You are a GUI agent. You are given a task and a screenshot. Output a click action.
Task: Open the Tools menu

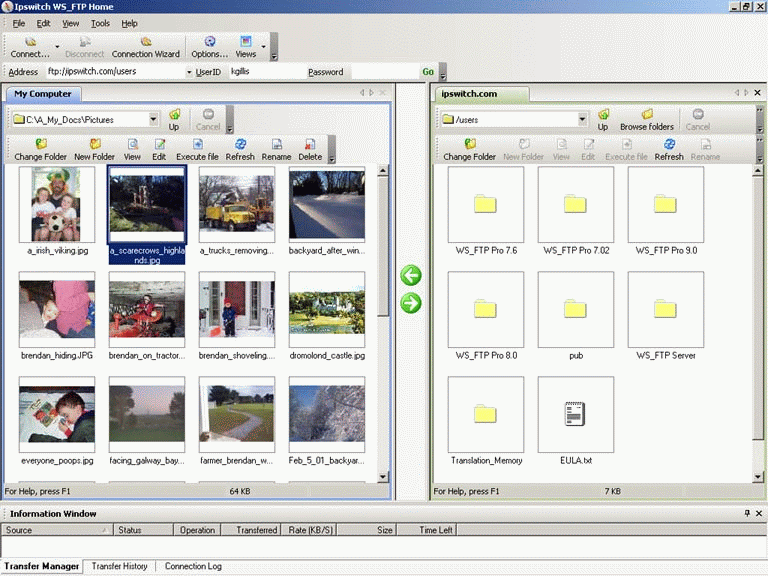(x=100, y=23)
